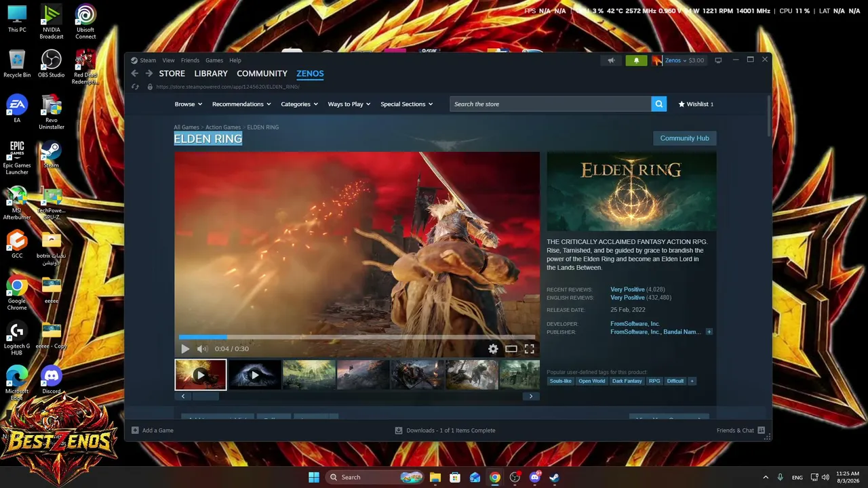Open the Games menu
The width and height of the screenshot is (868, 488).
click(214, 60)
